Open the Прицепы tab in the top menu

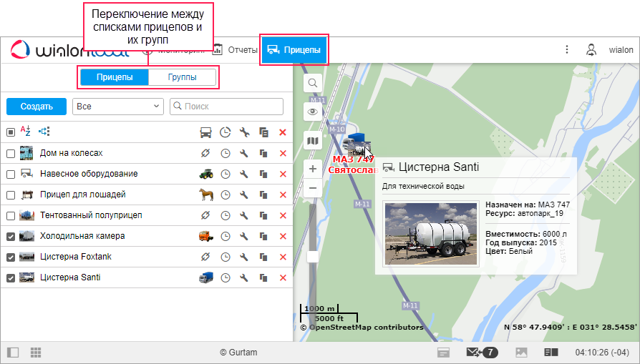click(294, 50)
